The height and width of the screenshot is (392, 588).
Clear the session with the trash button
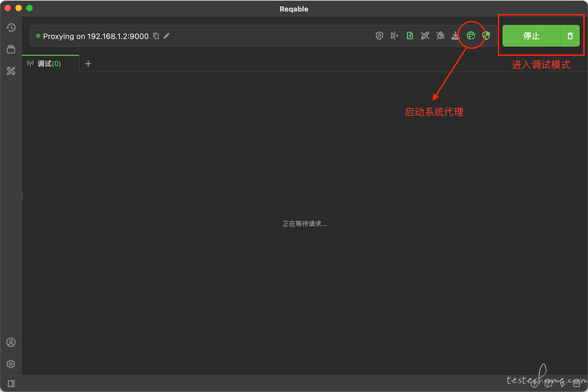[570, 36]
